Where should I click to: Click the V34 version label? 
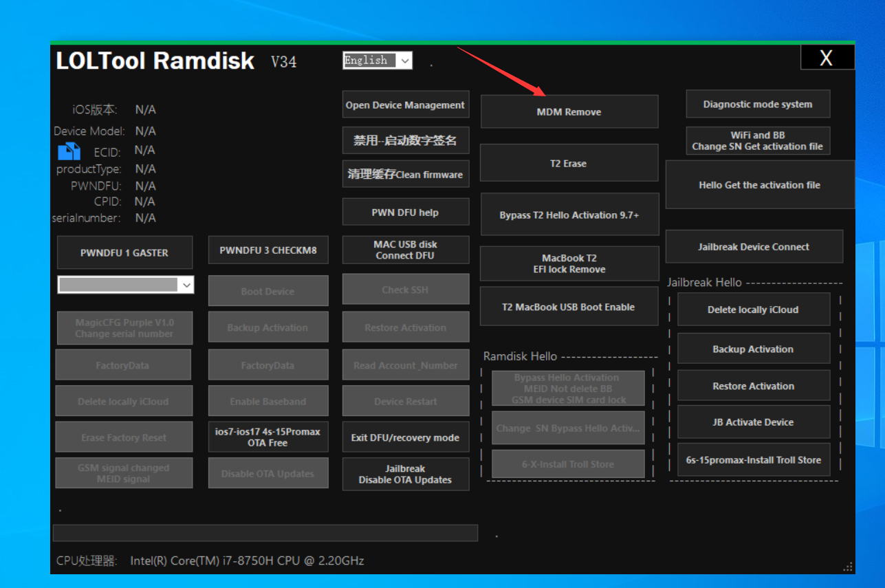pos(284,62)
